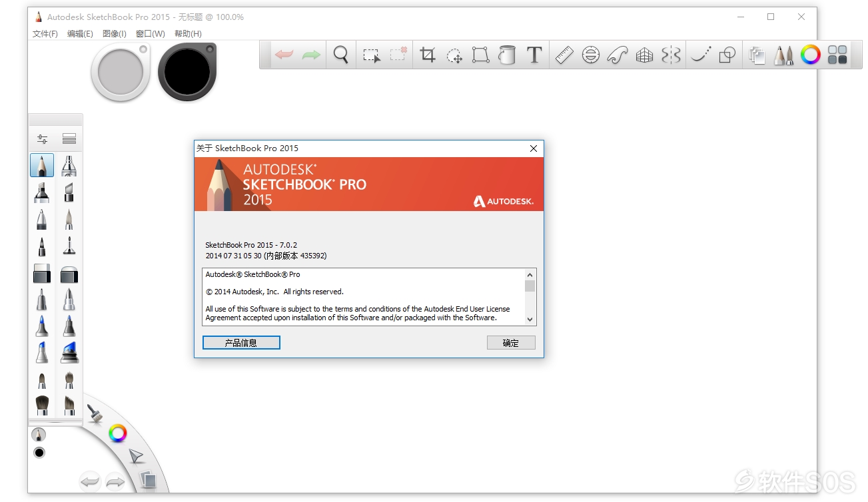Click the license text scrollbar thumb
Viewport: 868px width, 502px height.
coord(530,286)
